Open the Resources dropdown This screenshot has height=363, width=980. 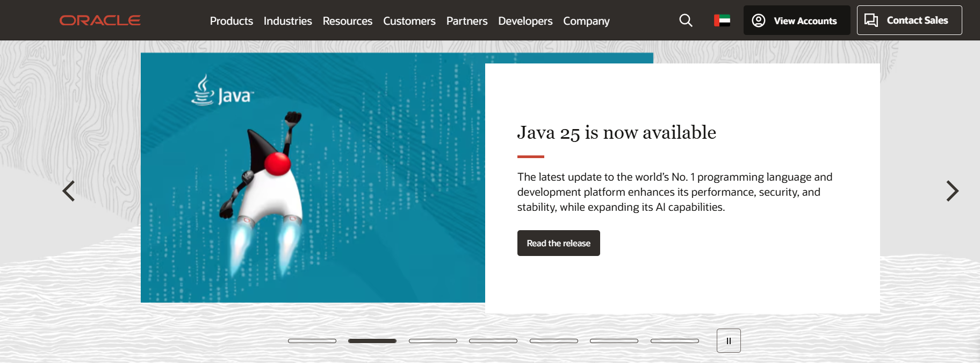click(347, 21)
